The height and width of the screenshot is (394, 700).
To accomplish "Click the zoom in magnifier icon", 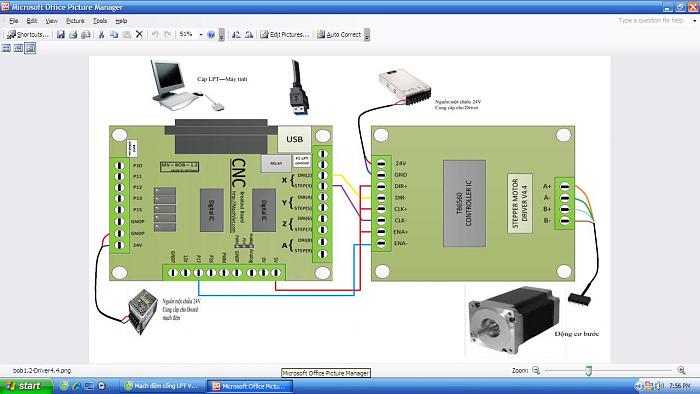I will [681, 370].
